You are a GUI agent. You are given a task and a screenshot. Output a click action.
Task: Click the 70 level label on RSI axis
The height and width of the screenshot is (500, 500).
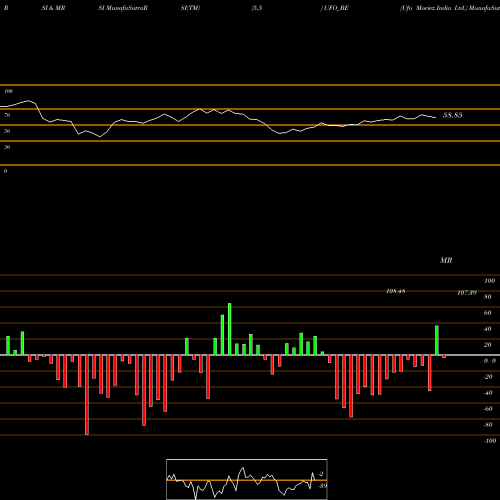7,115
